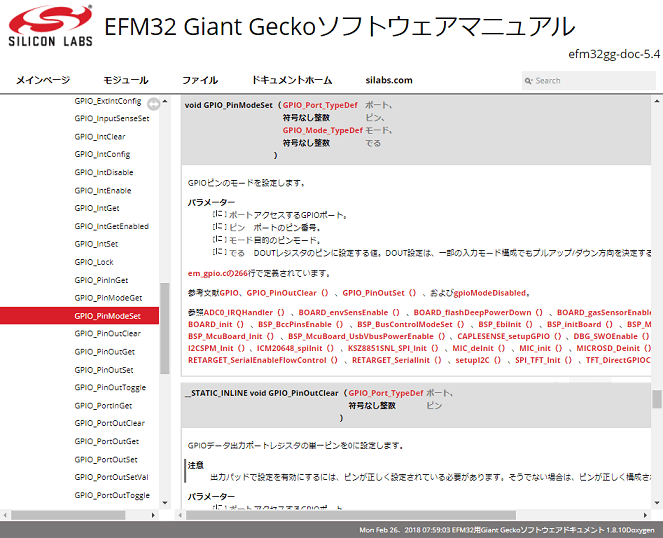
Task: Focus the Search input field
Action: (589, 80)
